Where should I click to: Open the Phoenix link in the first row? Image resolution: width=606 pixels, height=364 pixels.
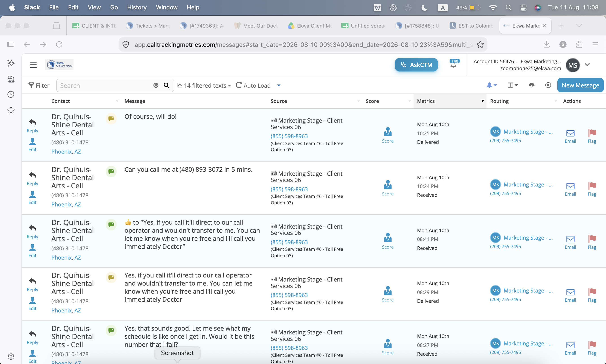click(62, 152)
